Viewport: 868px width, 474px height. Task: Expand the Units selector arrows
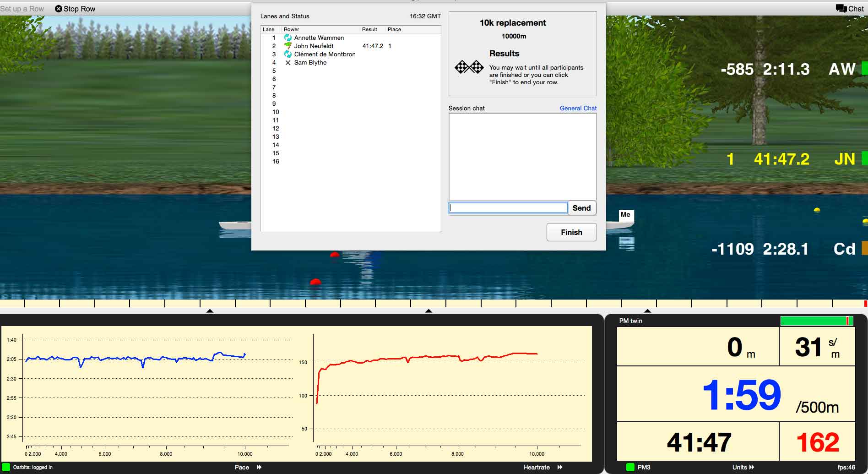752,467
